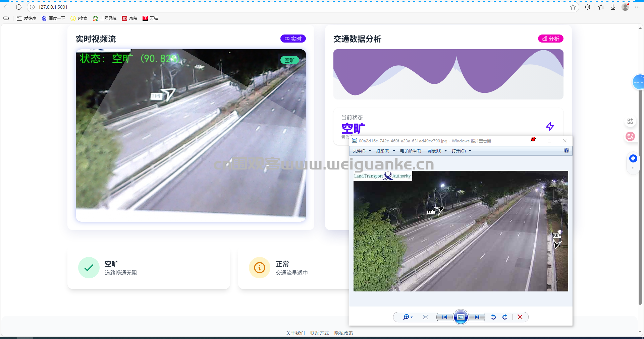Click the 隐私政策 footer link
The image size is (644, 339).
pyautogui.click(x=343, y=333)
